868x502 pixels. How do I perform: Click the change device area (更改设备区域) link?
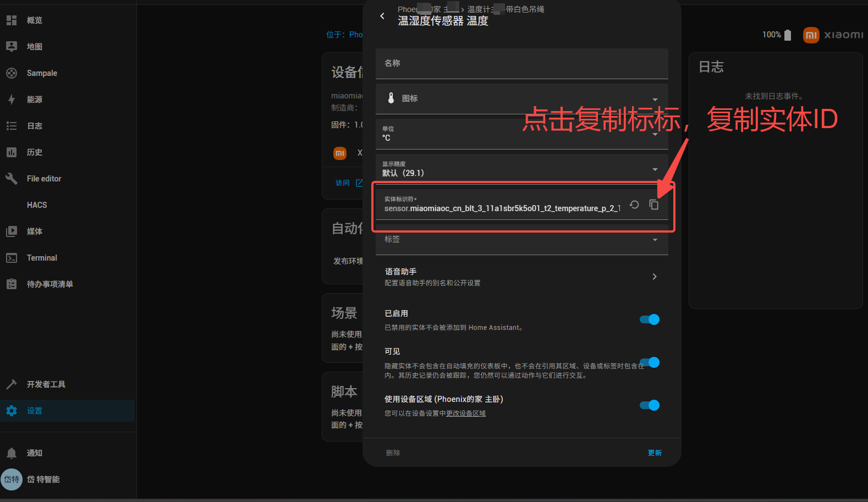465,413
